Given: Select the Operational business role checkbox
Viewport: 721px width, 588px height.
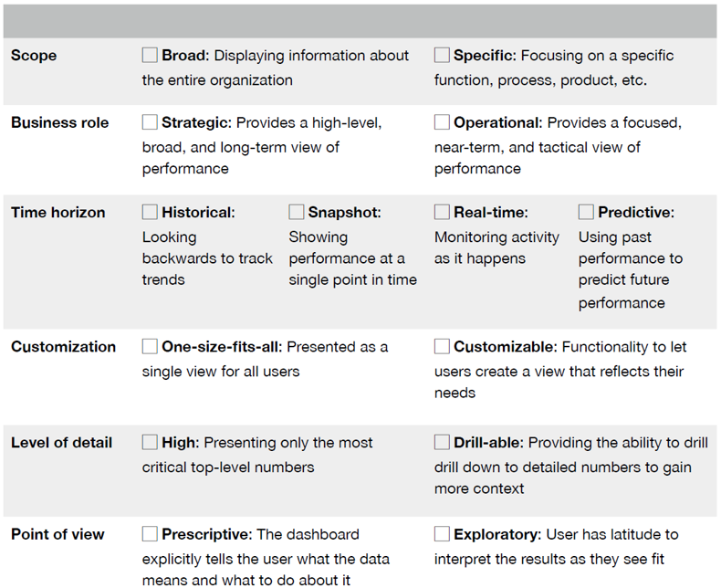Looking at the screenshot, I should coord(442,122).
